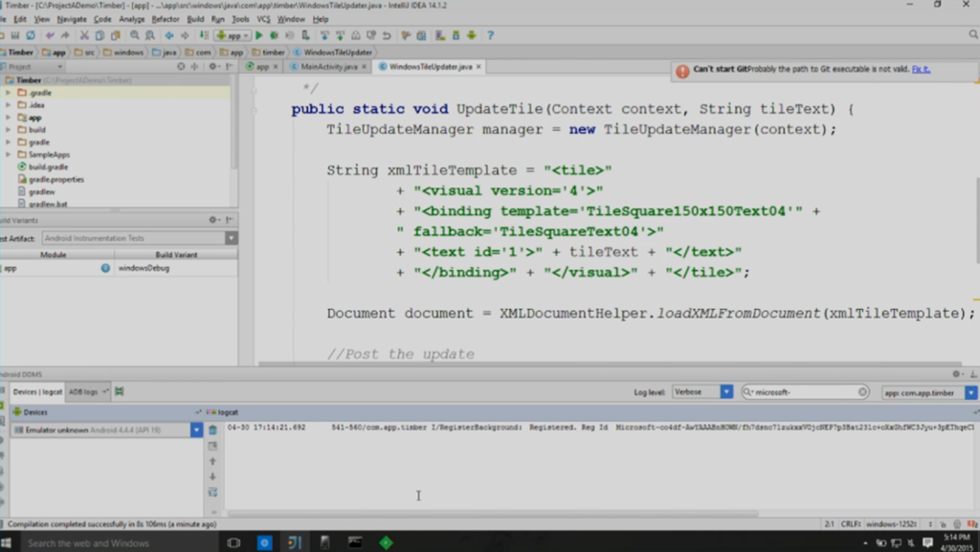Click the Revert changes icon
Screen dimensions: 980x552
pos(387,35)
